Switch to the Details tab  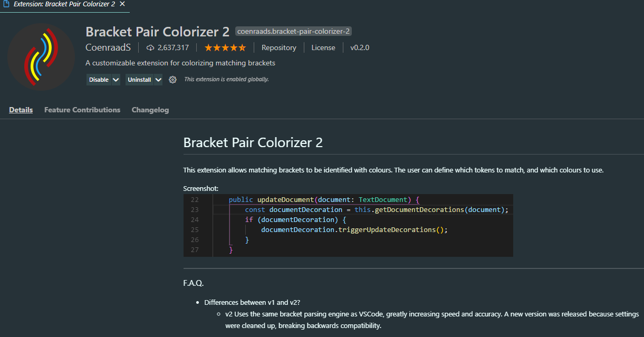(21, 110)
